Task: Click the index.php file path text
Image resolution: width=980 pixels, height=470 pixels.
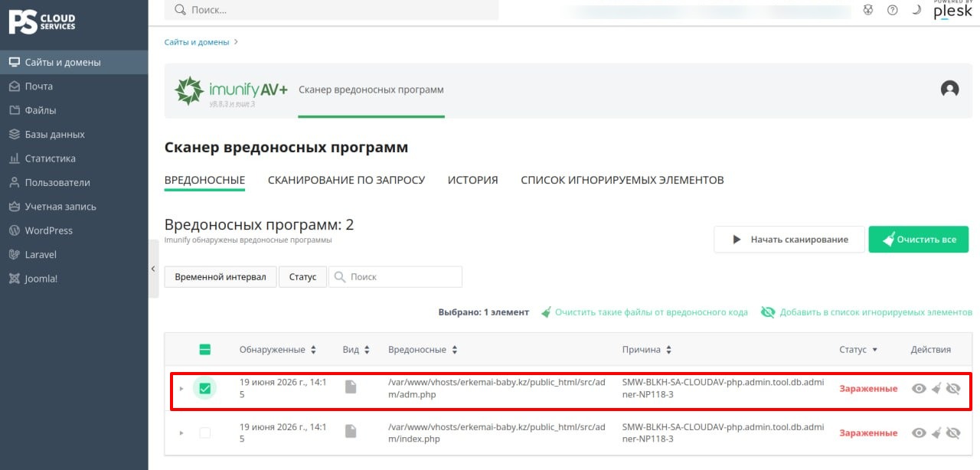Action: [x=497, y=432]
